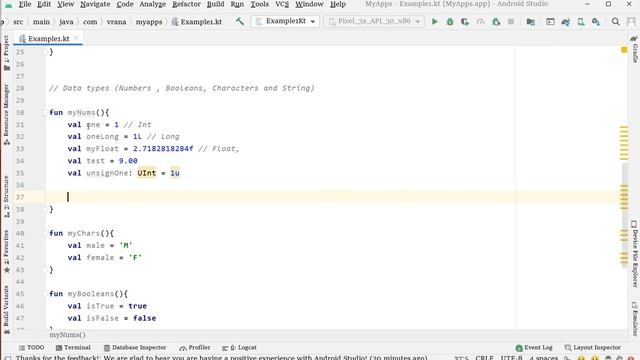
Task: Click the value 2.7182818284f on line 33
Action: point(163,149)
